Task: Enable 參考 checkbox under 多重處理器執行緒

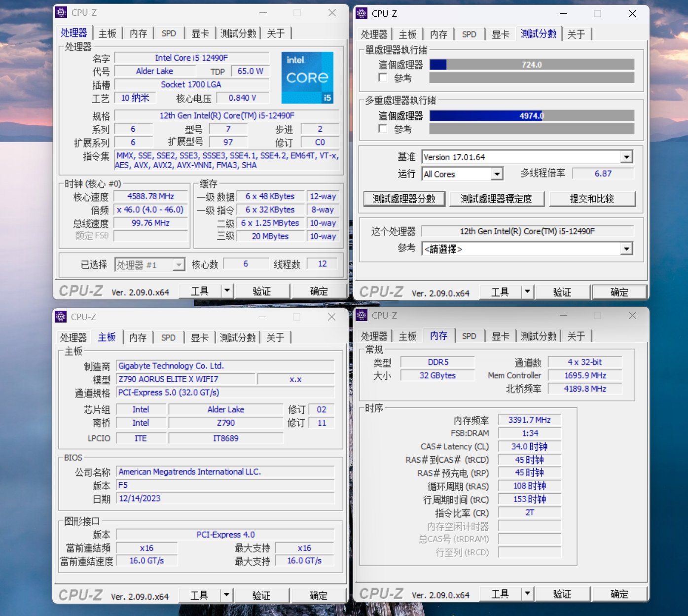Action: [383, 128]
